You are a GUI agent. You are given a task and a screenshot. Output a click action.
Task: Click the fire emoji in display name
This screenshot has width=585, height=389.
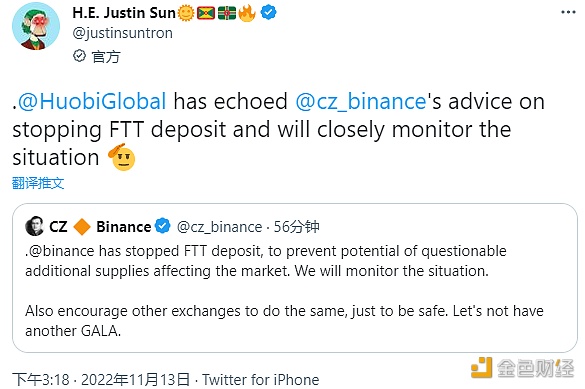[247, 13]
